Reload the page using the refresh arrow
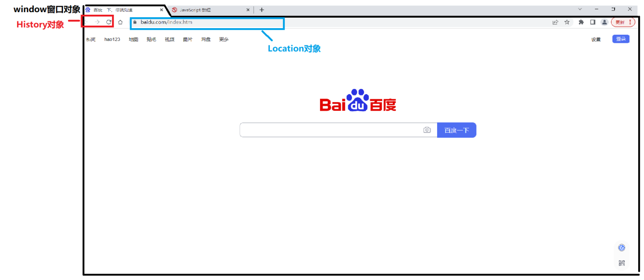 tap(109, 22)
